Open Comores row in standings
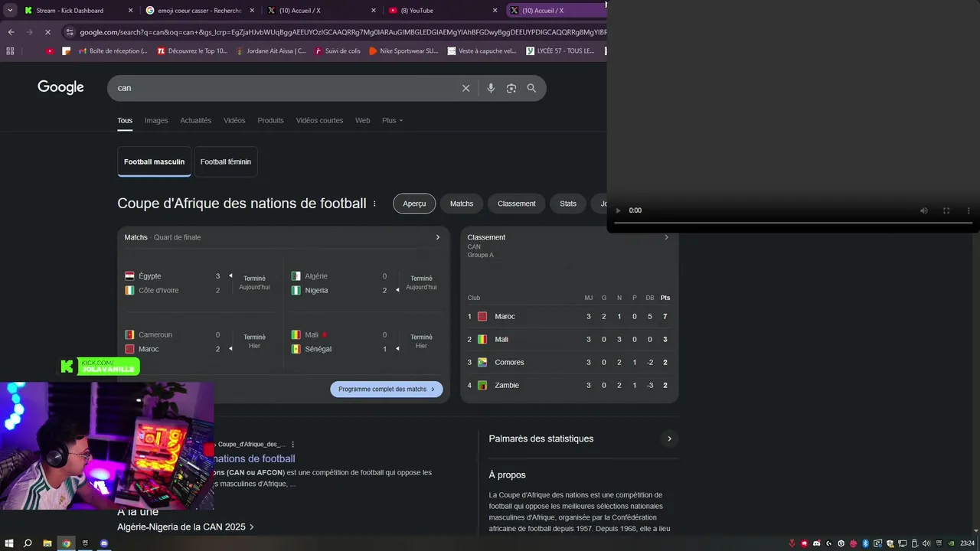Viewport: 980px width, 551px height. 569,362
